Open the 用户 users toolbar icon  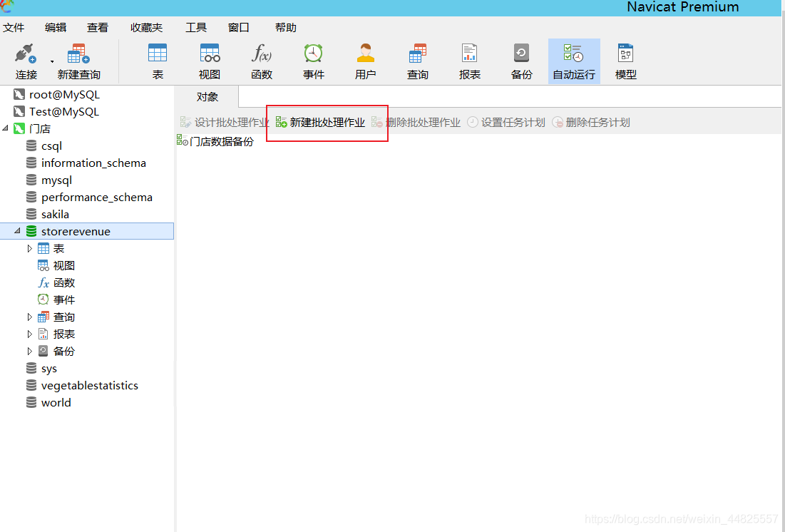[x=366, y=53]
